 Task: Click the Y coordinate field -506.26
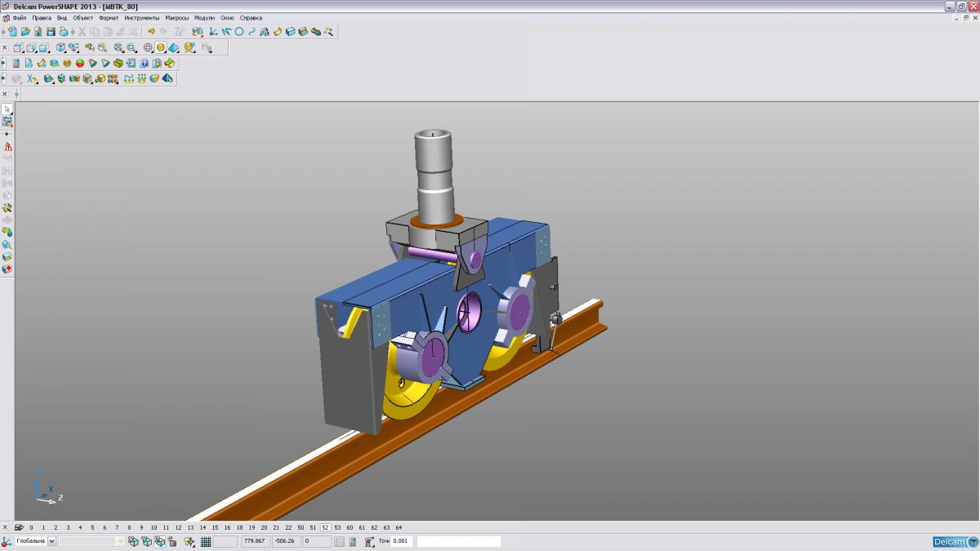[286, 541]
